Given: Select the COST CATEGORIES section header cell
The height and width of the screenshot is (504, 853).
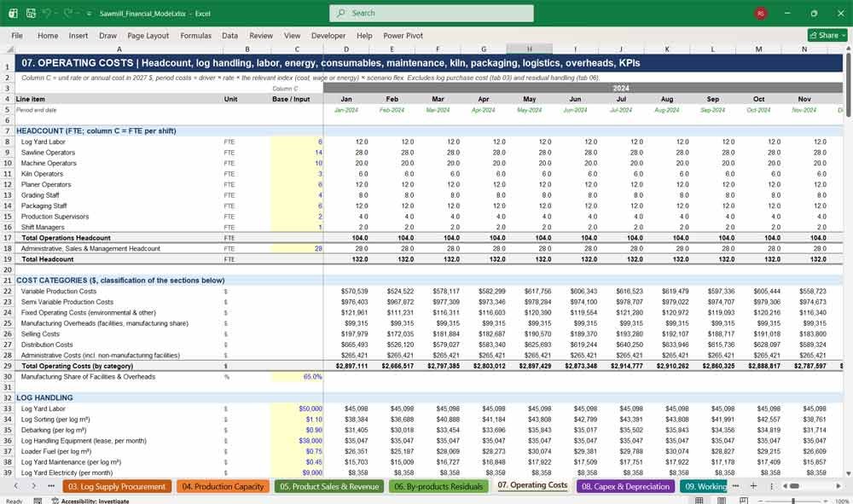Looking at the screenshot, I should click(119, 281).
